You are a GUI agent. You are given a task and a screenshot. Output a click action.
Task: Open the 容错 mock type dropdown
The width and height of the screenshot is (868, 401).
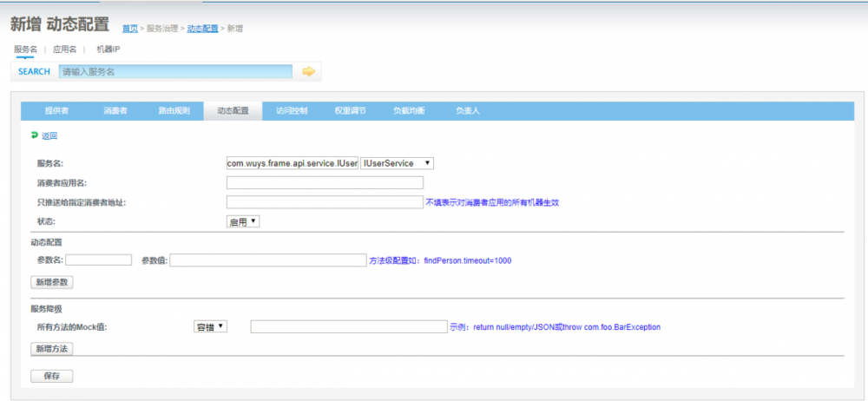210,326
